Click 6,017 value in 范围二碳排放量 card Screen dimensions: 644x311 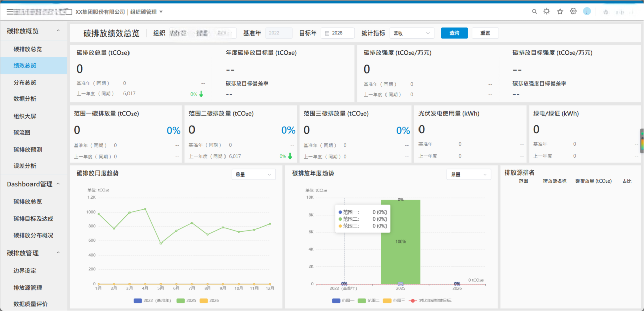(235, 156)
